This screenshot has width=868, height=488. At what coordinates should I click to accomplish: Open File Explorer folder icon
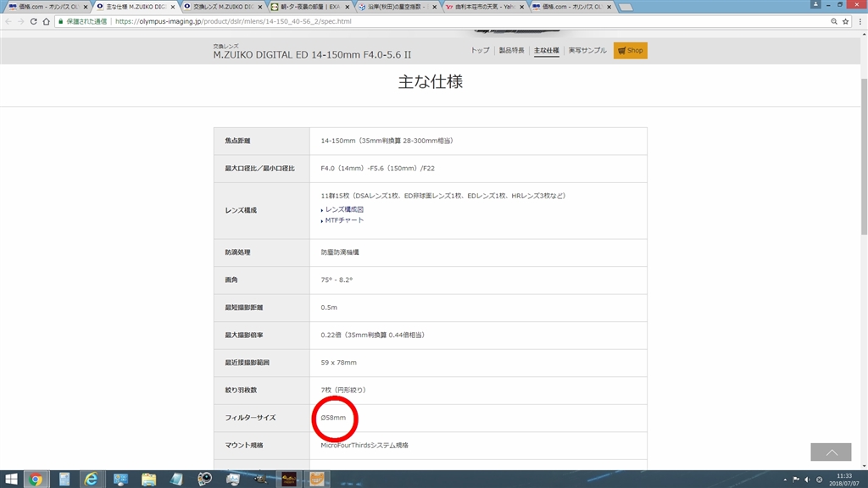tap(148, 480)
